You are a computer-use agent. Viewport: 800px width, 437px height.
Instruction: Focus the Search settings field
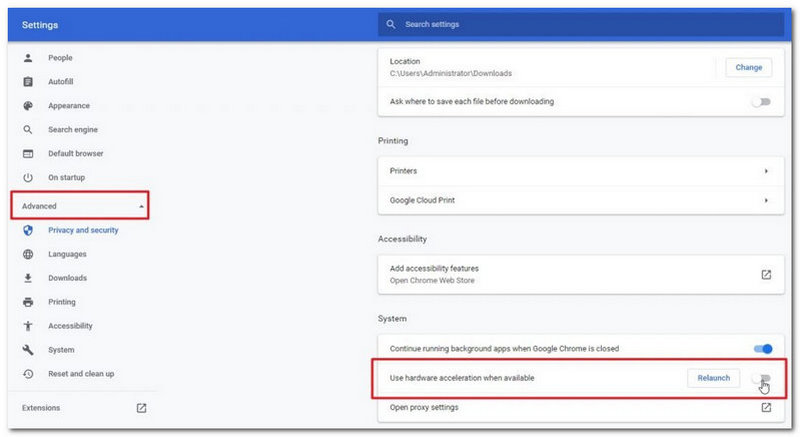pos(581,24)
